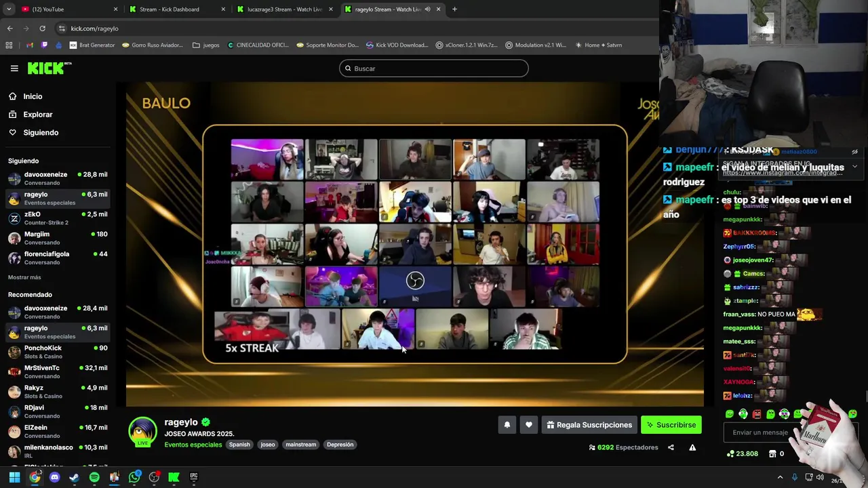Open Discord from the taskbar
868x488 pixels.
[x=55, y=477]
